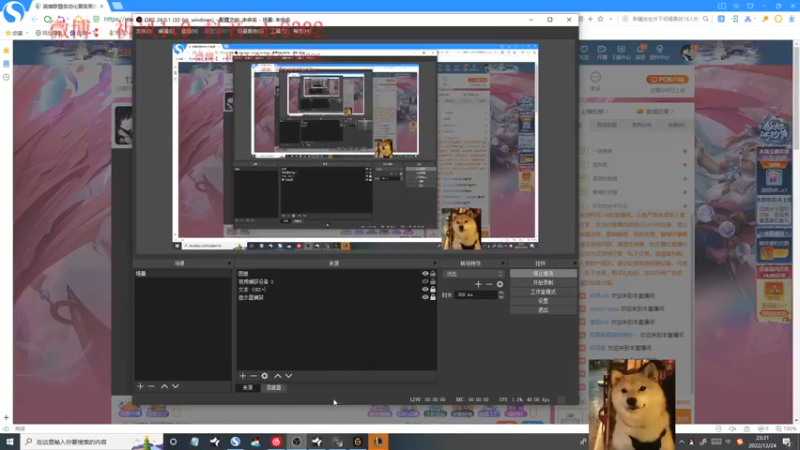
Task: Adjust transition duration stepper arrows
Action: tap(501, 295)
